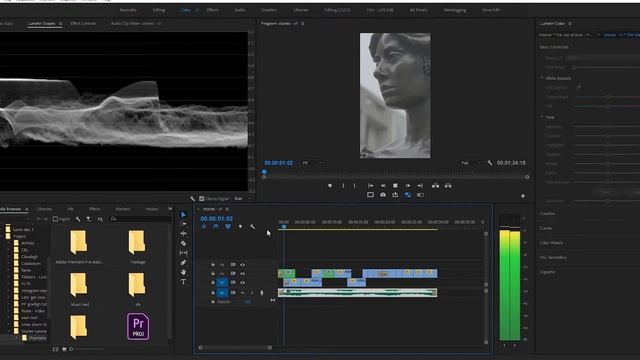Open timeline display settings wrench
This screenshot has width=640, height=360.
(252, 227)
